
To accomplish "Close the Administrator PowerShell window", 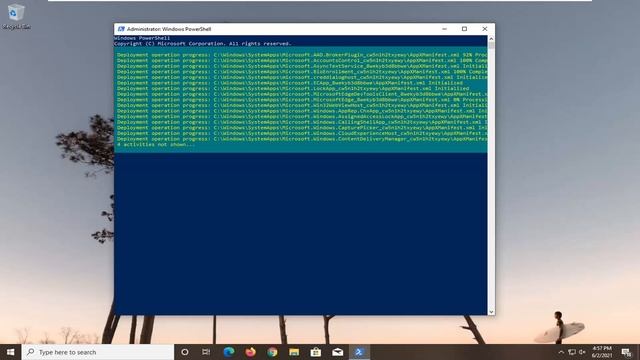I will point(484,29).
